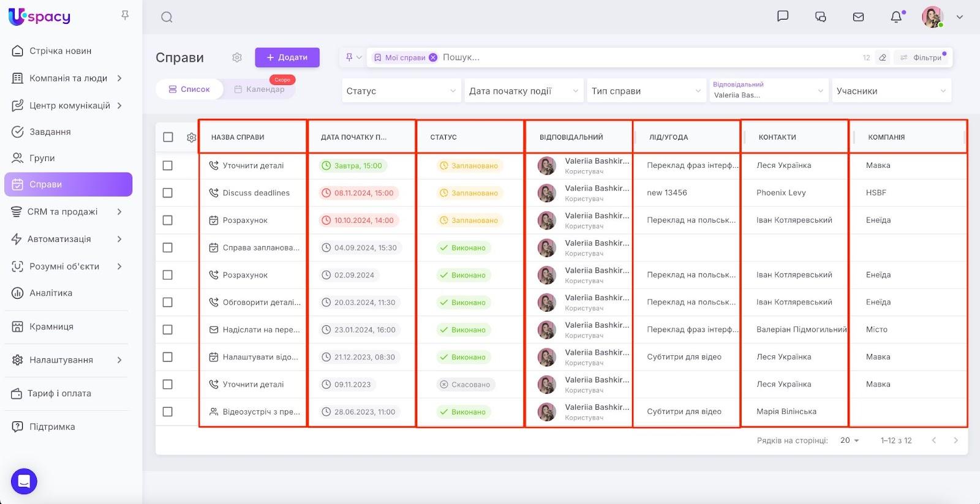
Task: Remove the Мої справи filter chip
Action: pyautogui.click(x=433, y=57)
